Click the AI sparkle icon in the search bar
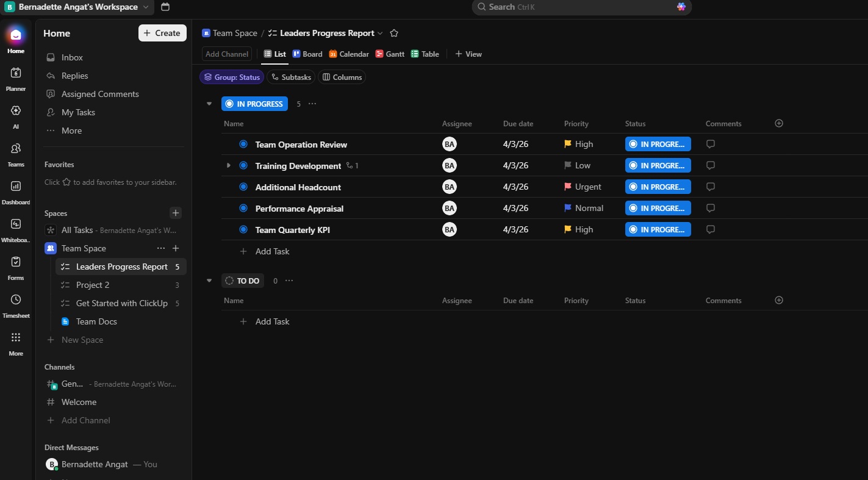868x480 pixels. [x=681, y=7]
